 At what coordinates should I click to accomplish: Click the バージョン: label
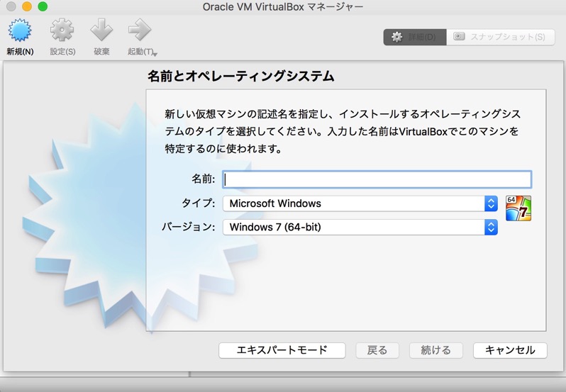pyautogui.click(x=188, y=227)
